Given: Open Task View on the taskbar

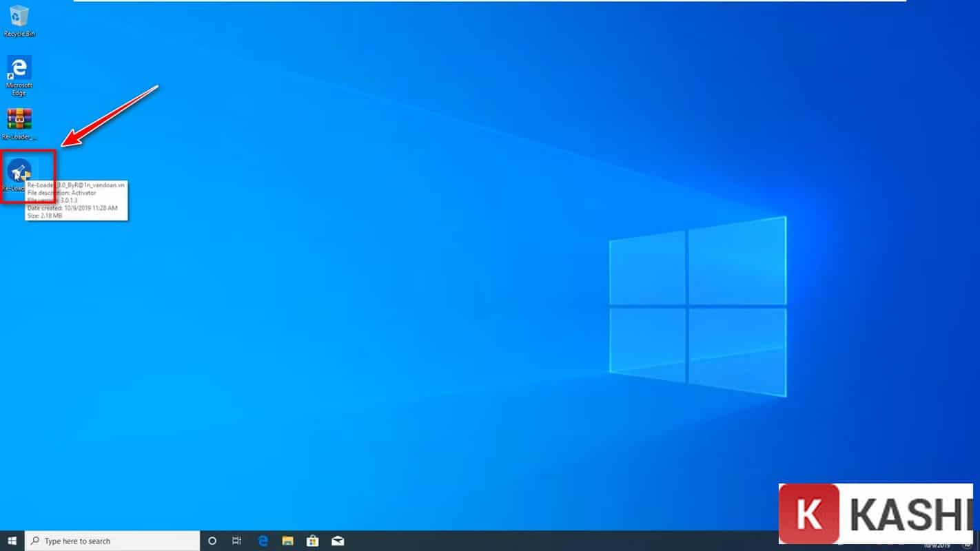Looking at the screenshot, I should pyautogui.click(x=237, y=541).
